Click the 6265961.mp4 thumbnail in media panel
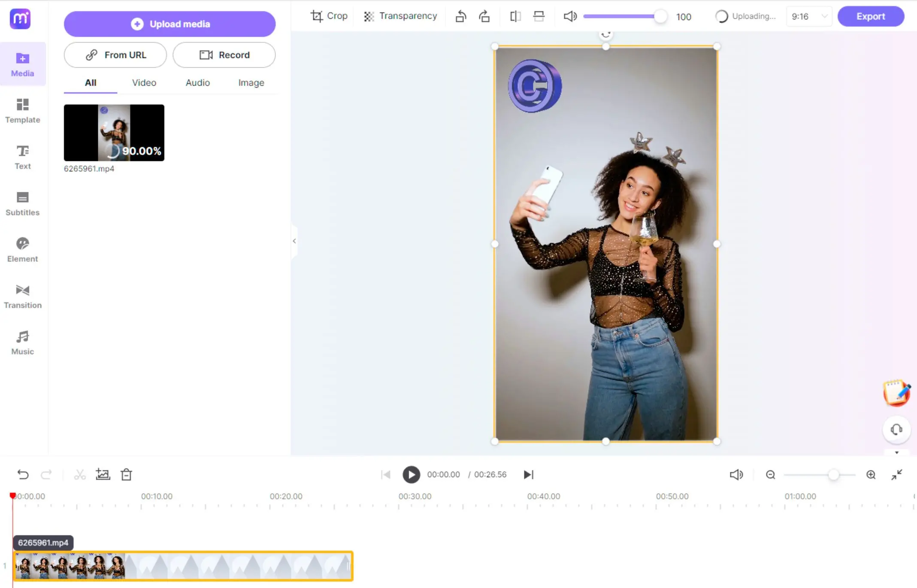917x588 pixels. (x=114, y=132)
